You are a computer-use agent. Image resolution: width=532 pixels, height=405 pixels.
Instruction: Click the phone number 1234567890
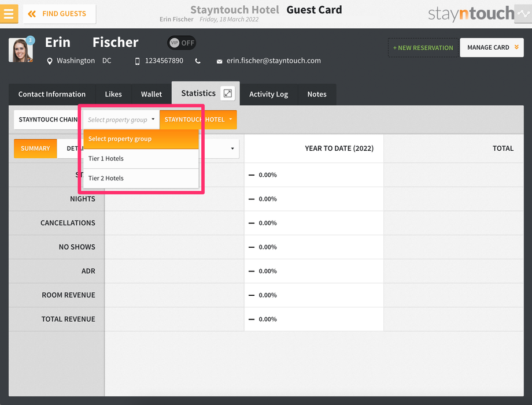[x=164, y=61]
